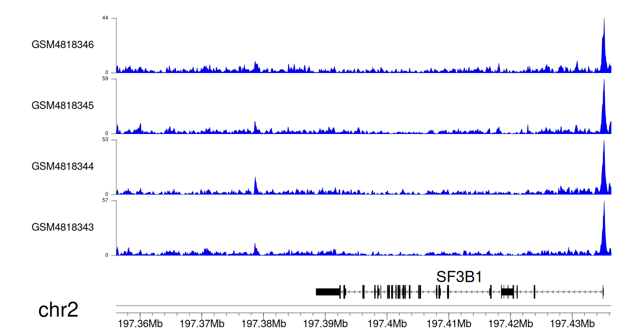
Task: Click the y-axis maximum value 44
Action: click(x=105, y=18)
